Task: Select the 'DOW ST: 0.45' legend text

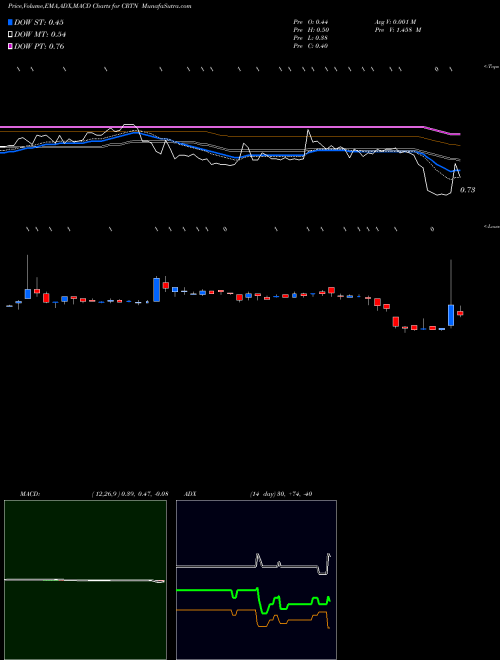Action: click(x=39, y=22)
